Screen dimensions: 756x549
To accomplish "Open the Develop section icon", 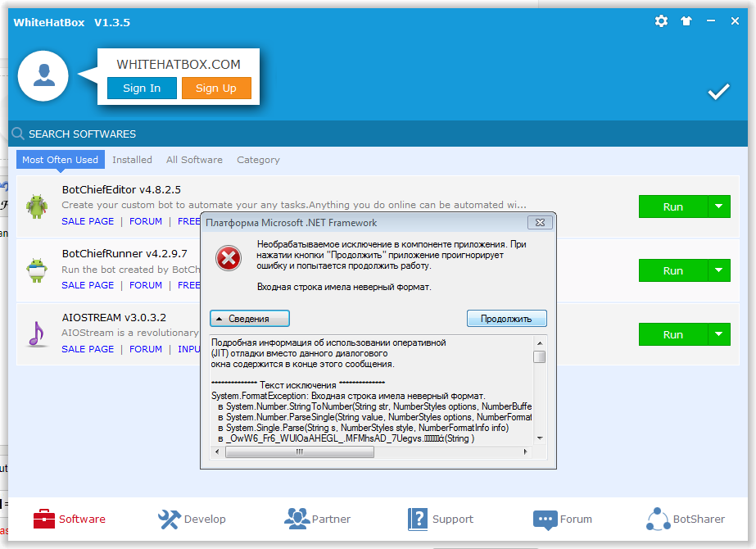I will (x=169, y=519).
